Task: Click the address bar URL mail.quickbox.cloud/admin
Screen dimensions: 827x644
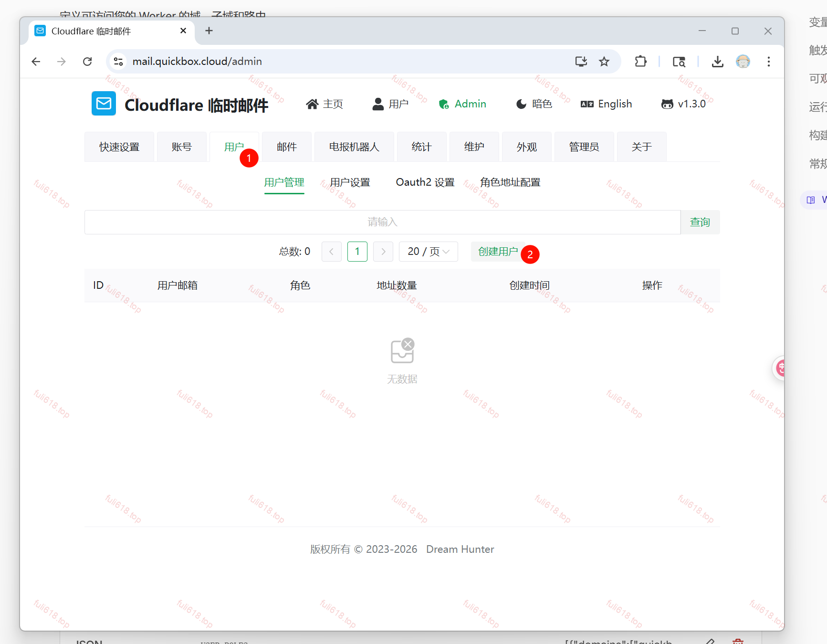Action: click(197, 62)
